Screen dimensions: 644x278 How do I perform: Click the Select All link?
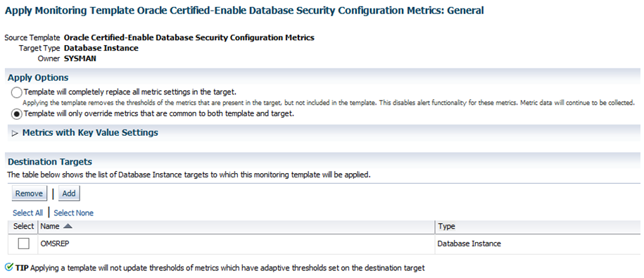tap(27, 213)
